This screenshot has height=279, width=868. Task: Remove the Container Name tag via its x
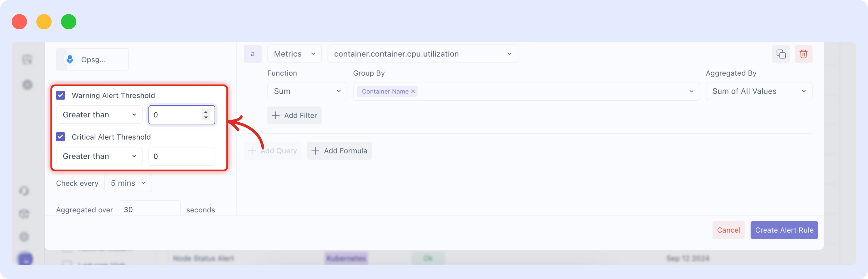413,91
